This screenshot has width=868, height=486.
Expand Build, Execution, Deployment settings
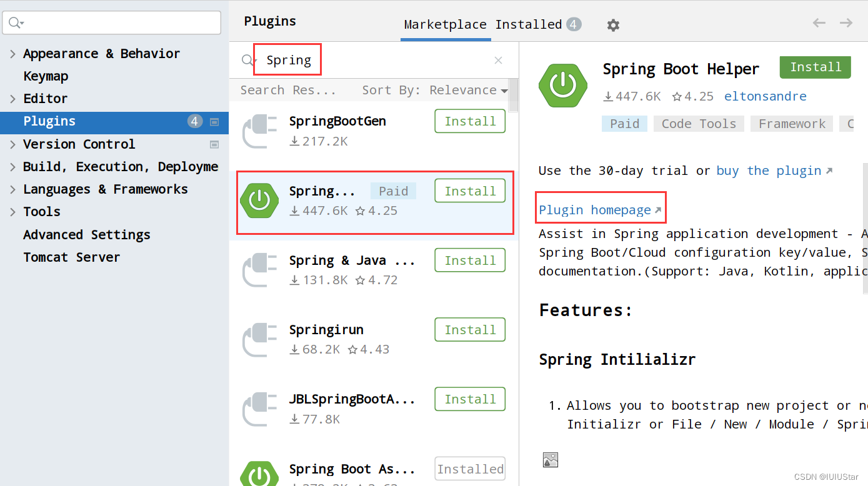(12, 166)
